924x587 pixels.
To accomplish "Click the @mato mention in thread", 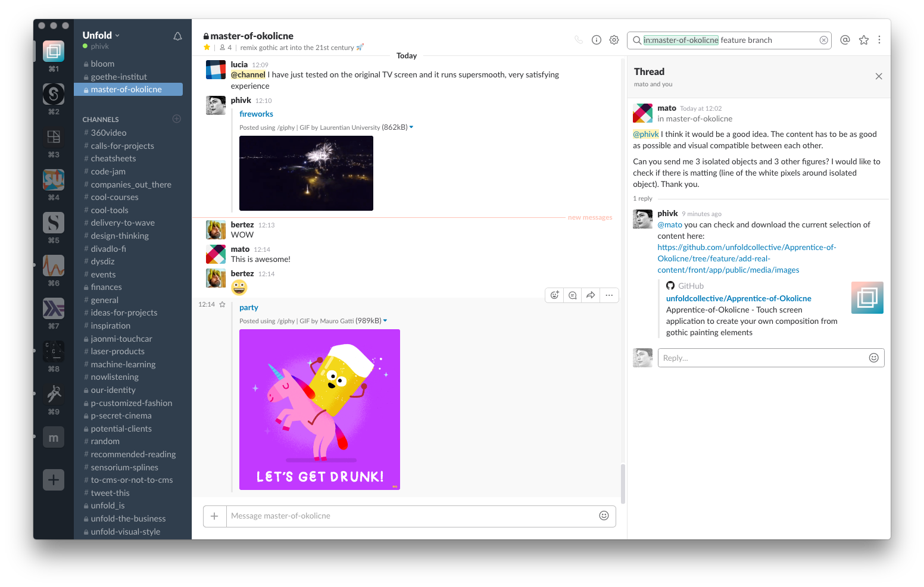I will point(670,224).
